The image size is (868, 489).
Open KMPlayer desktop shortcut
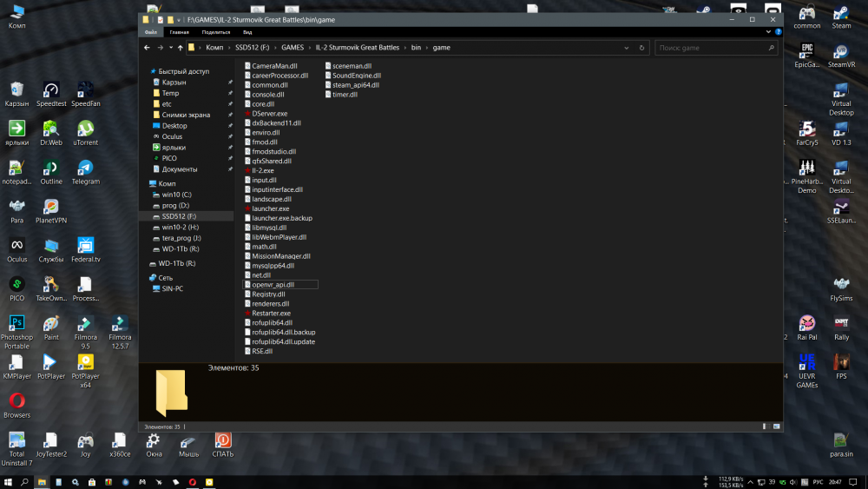[x=16, y=367]
